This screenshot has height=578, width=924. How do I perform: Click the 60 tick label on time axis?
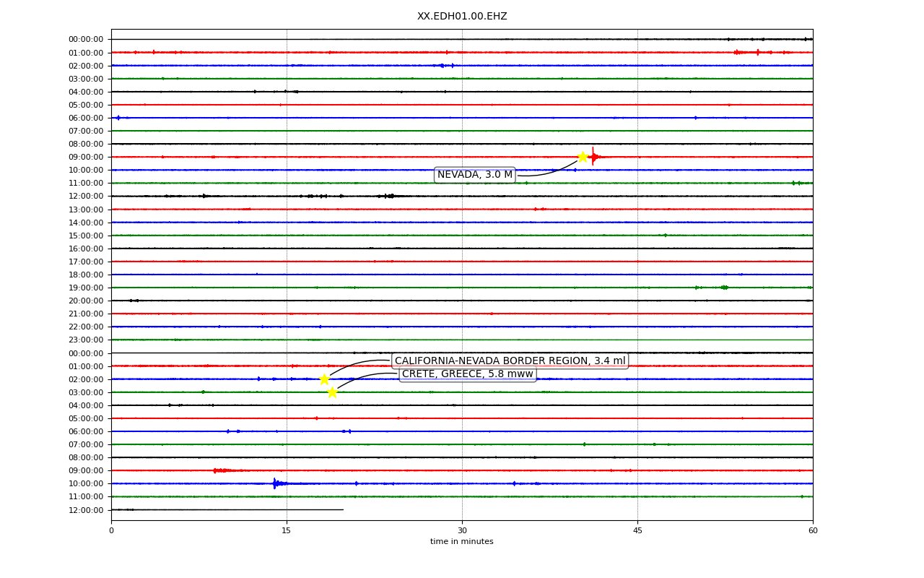pos(813,531)
